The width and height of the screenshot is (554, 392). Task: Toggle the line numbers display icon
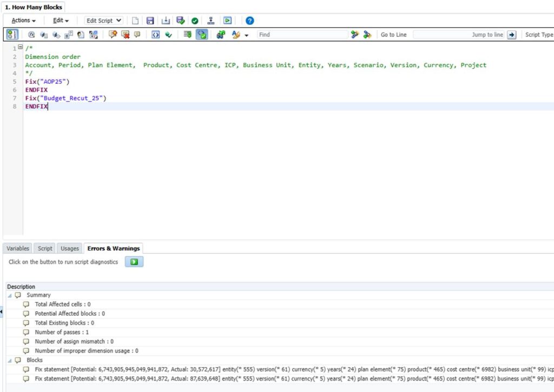point(12,35)
